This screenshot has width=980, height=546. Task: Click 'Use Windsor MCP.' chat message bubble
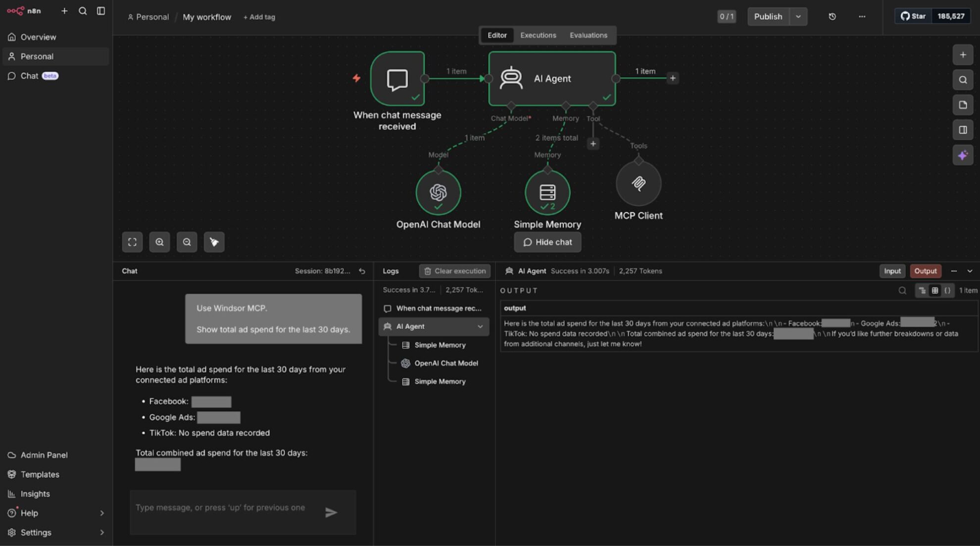click(x=273, y=319)
